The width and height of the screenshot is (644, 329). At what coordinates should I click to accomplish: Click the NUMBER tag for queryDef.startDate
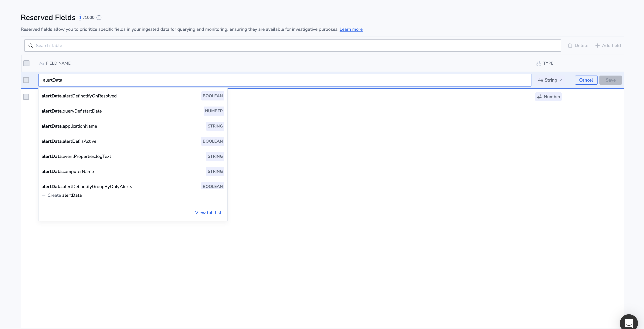tap(214, 111)
